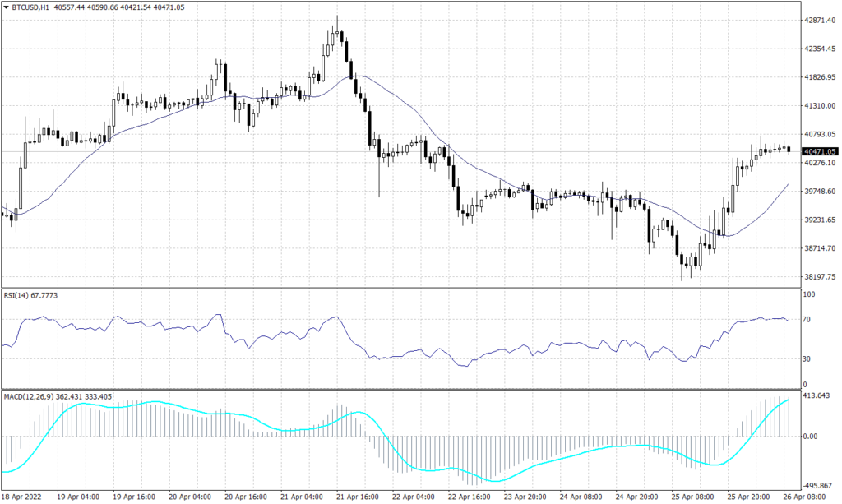Click the current price tag 40471.05
This screenshot has width=842, height=504.
click(819, 151)
